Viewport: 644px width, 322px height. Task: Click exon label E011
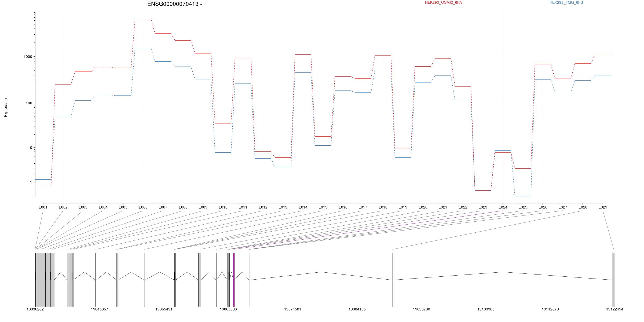pos(243,207)
